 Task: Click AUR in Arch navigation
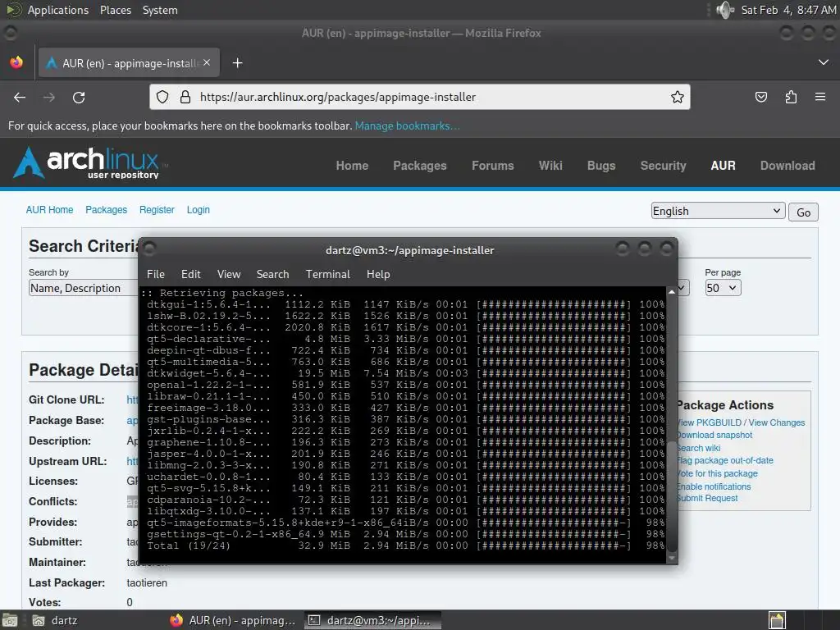724,166
